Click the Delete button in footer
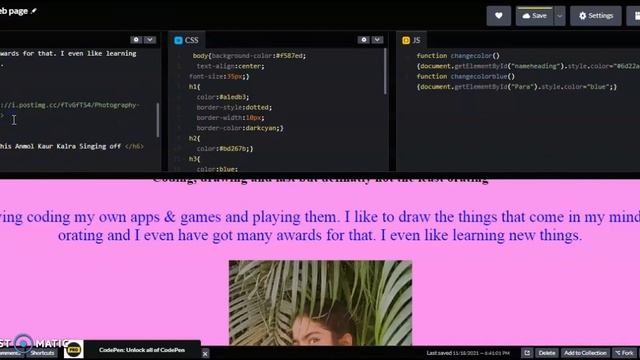Viewport: 640px width, 360px height. pos(547,353)
